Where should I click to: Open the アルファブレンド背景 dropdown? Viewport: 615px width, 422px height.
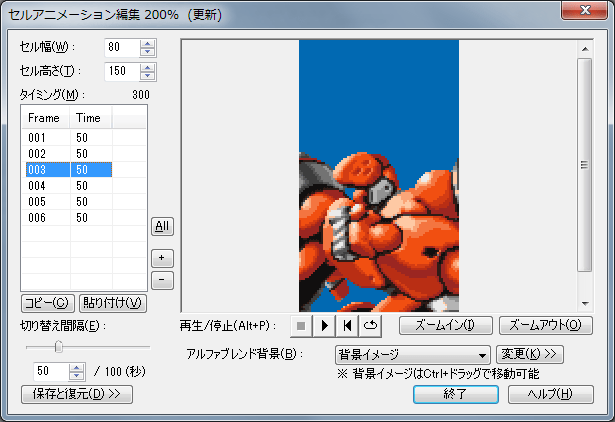click(413, 355)
